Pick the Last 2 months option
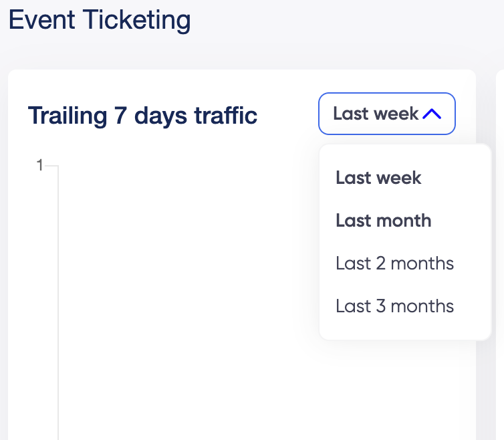 point(394,263)
